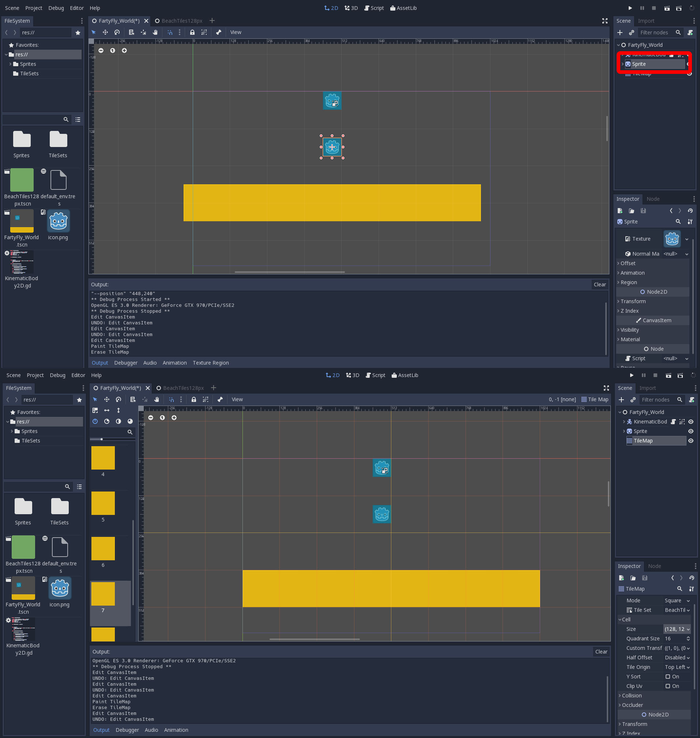Open the Debug menu
This screenshot has width=700, height=738.
click(56, 8)
